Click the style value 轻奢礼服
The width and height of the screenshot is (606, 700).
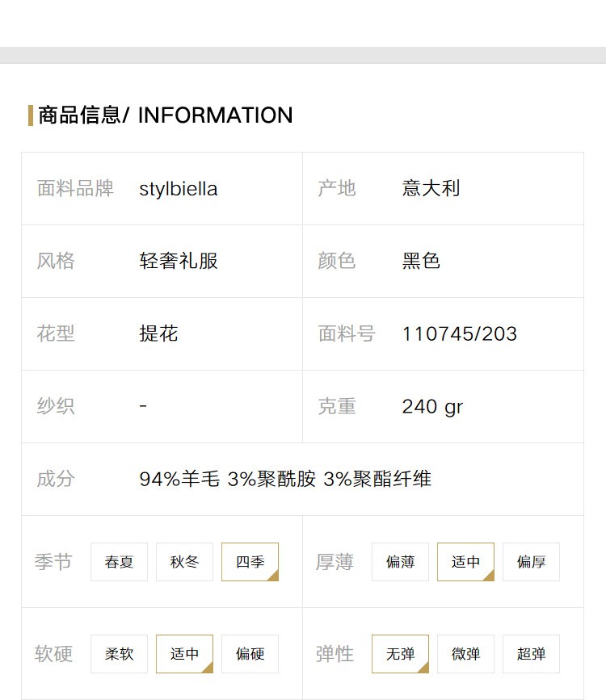pos(179,261)
